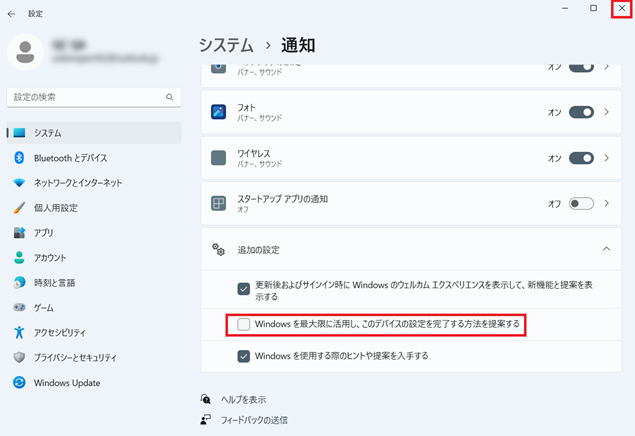Screen dimensions: 635x436
Task: Turn off ワイヤレス notifications toggle
Action: point(581,158)
